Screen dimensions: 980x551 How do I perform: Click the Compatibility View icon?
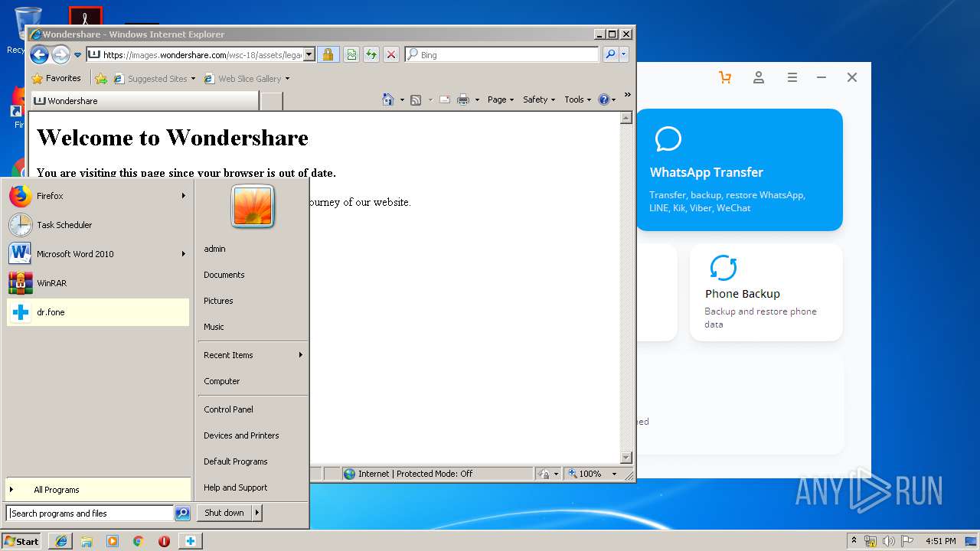click(x=351, y=54)
